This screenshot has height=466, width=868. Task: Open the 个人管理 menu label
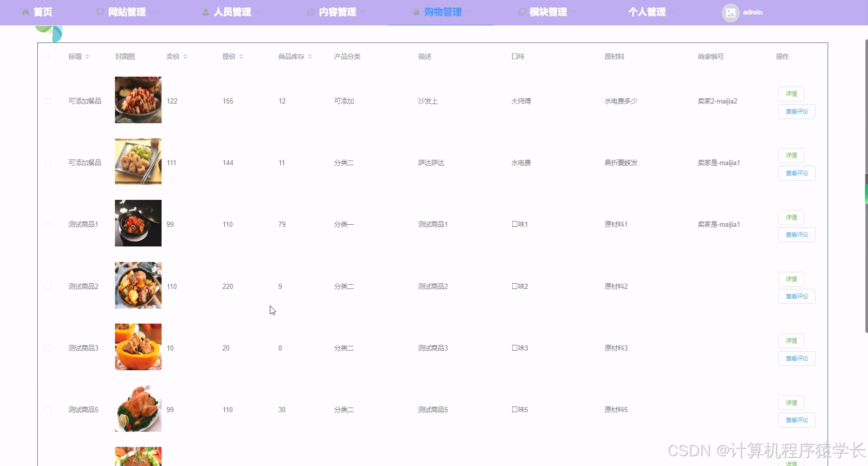647,12
